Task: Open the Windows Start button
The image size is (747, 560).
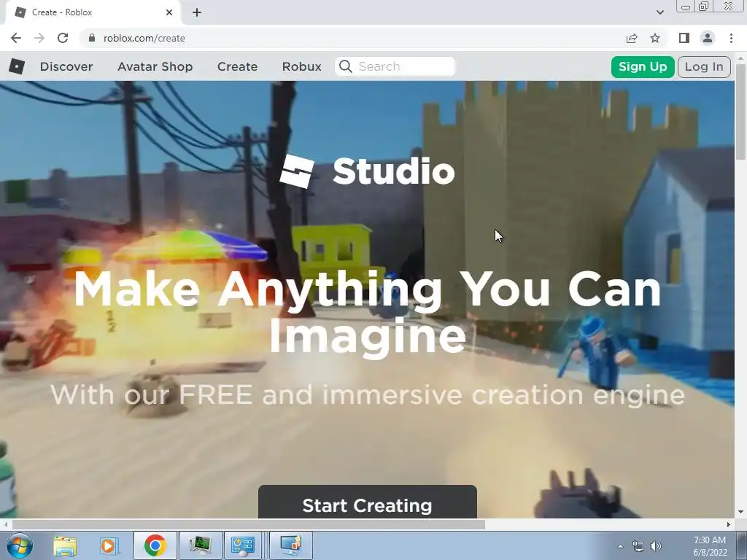Action: pyautogui.click(x=20, y=545)
